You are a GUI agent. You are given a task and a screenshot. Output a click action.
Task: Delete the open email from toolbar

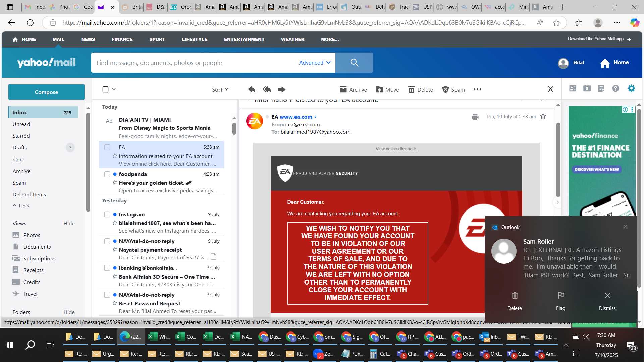420,89
